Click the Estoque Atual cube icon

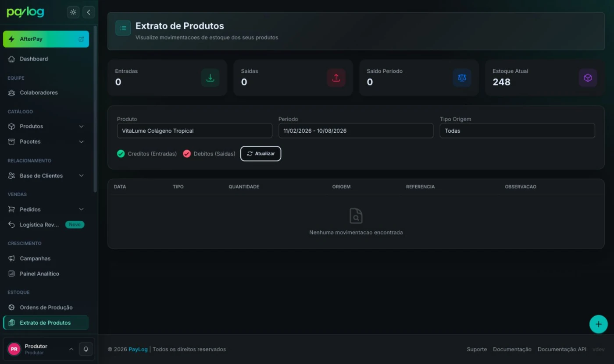coord(588,78)
